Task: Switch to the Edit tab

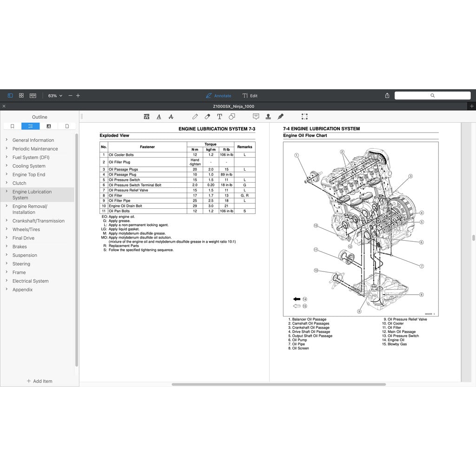Action: pyautogui.click(x=250, y=96)
